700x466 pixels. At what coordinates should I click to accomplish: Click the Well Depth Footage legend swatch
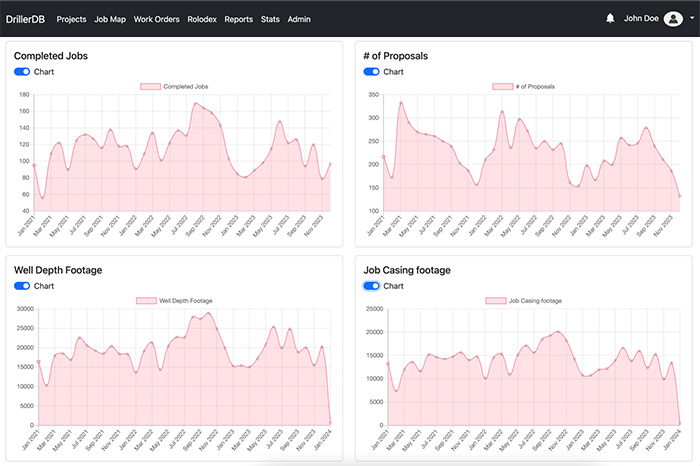click(146, 301)
